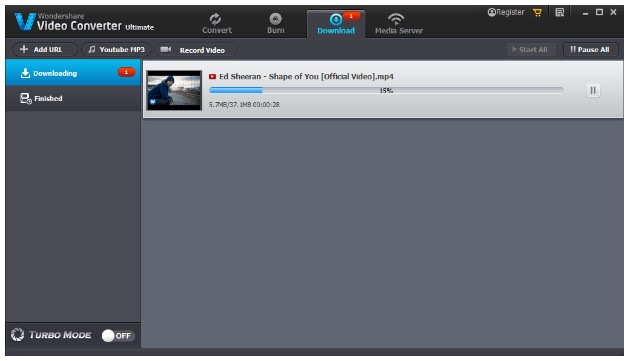Open the Media Server tab

tap(398, 23)
